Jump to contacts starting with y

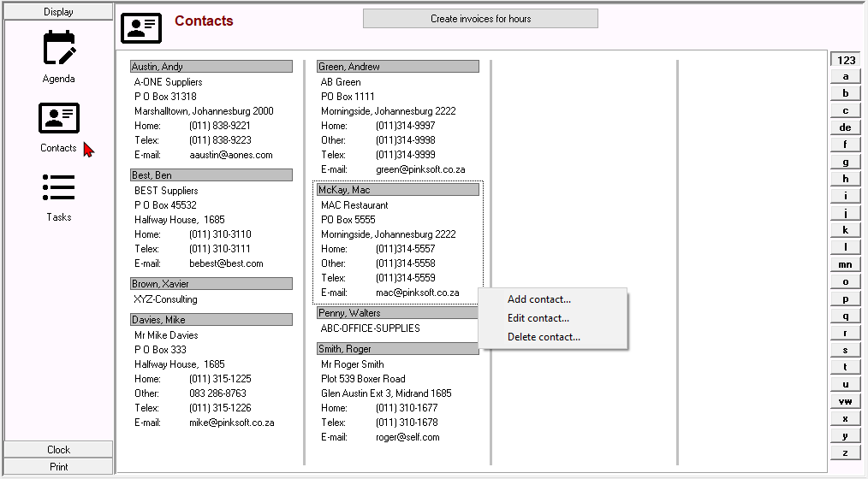(845, 436)
